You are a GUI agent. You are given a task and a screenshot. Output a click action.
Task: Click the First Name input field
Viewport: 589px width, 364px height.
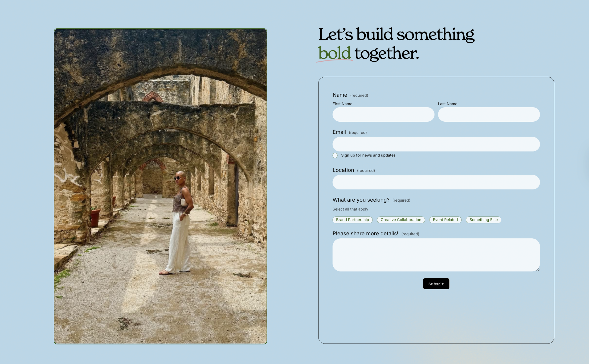point(383,114)
